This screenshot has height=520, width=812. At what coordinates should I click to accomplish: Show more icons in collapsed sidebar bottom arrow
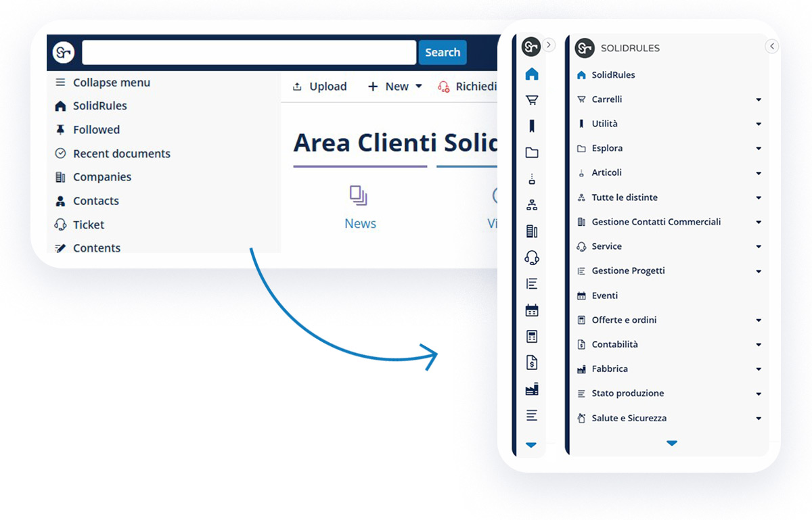point(531,445)
